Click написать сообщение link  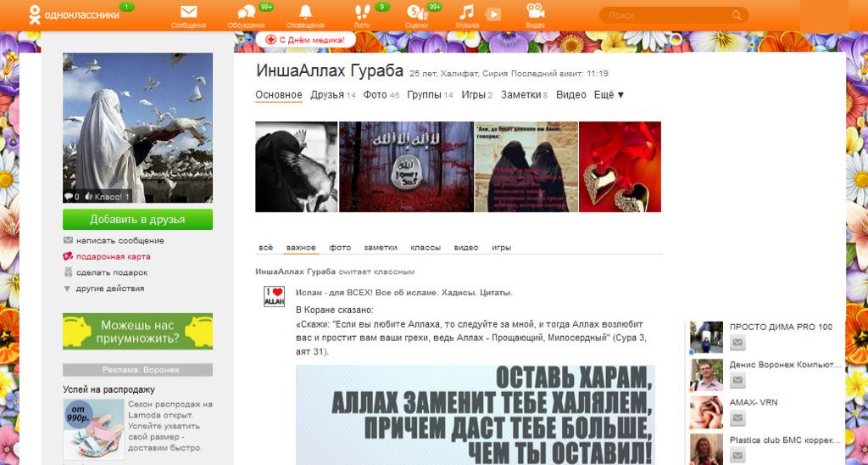pyautogui.click(x=120, y=241)
